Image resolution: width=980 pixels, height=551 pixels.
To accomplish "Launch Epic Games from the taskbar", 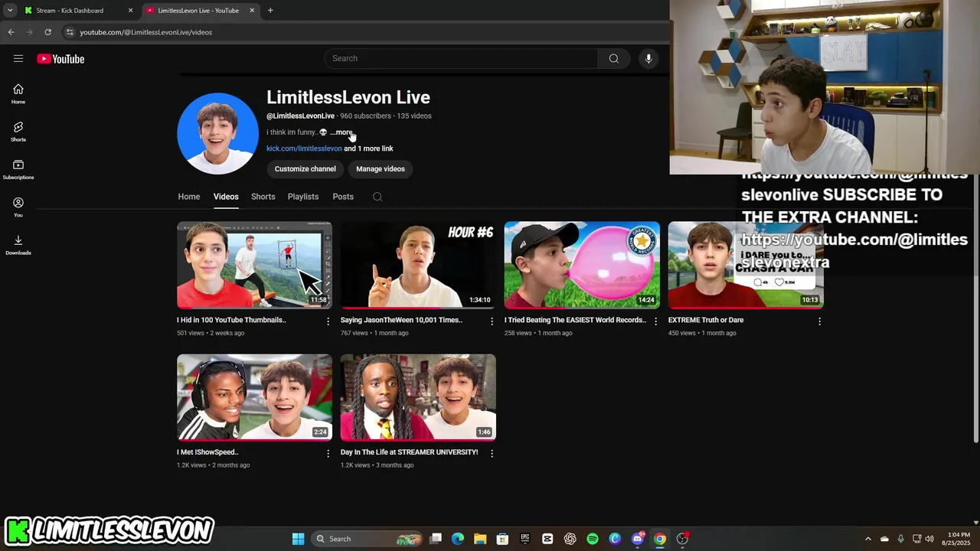I will (x=525, y=539).
